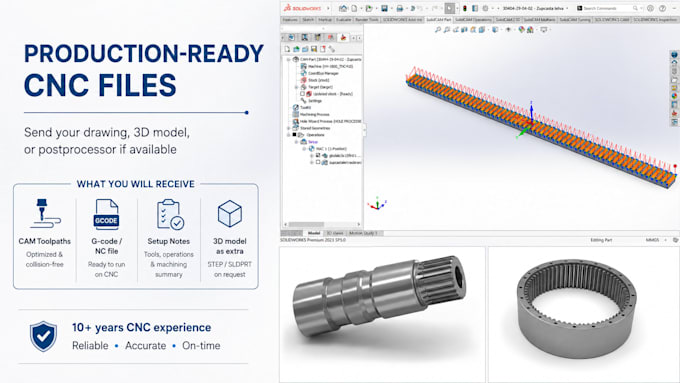Click the New icon in SolidCAM manager toolbar
The width and height of the screenshot is (680, 383).
coord(288,49)
